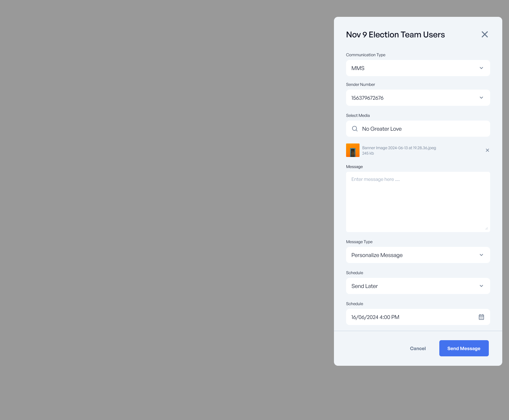The height and width of the screenshot is (420, 509).
Task: Click into the message text area
Action: [418, 202]
